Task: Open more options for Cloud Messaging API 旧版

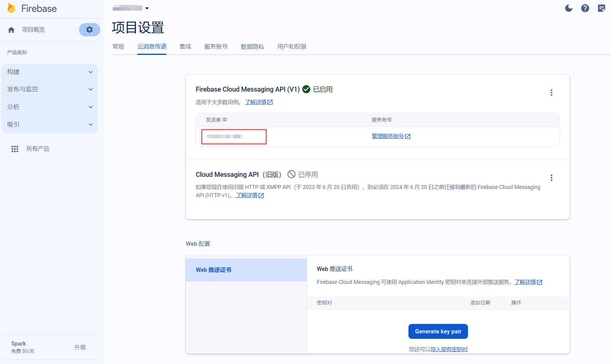Action: [551, 178]
